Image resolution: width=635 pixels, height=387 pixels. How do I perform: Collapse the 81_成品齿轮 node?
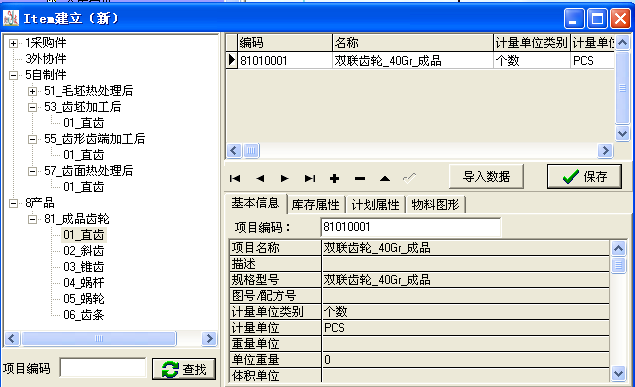point(32,219)
